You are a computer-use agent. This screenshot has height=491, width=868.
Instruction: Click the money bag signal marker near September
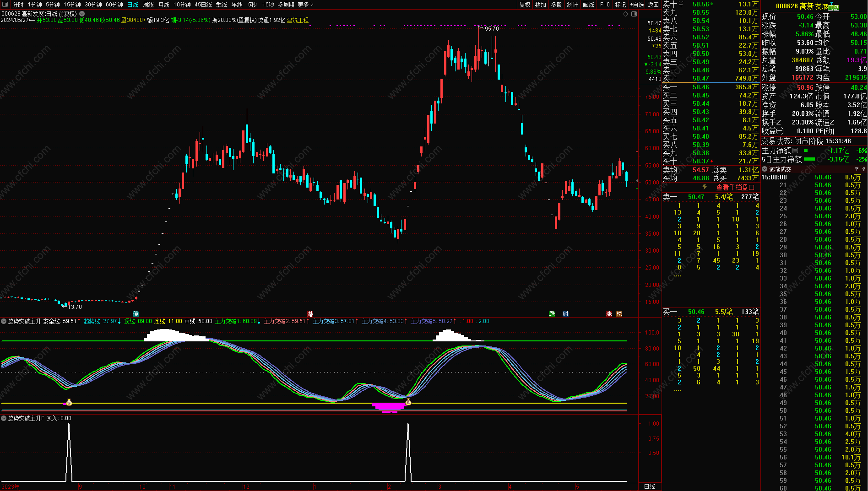[69, 403]
